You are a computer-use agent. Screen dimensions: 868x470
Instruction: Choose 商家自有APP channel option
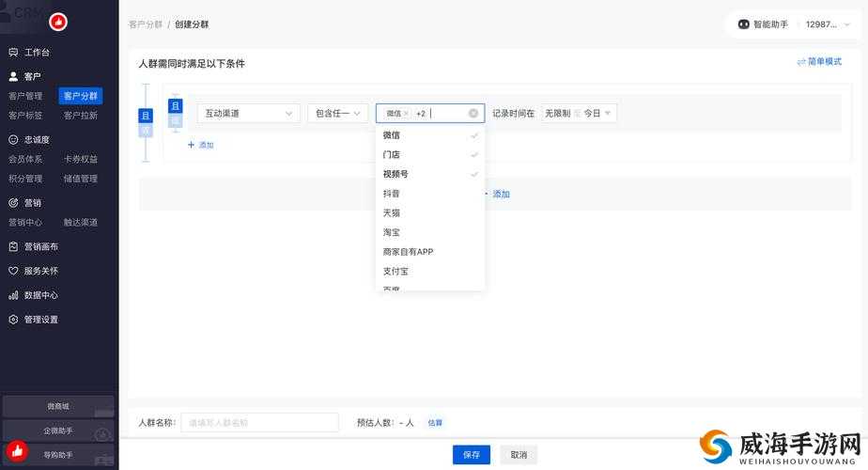(x=430, y=252)
